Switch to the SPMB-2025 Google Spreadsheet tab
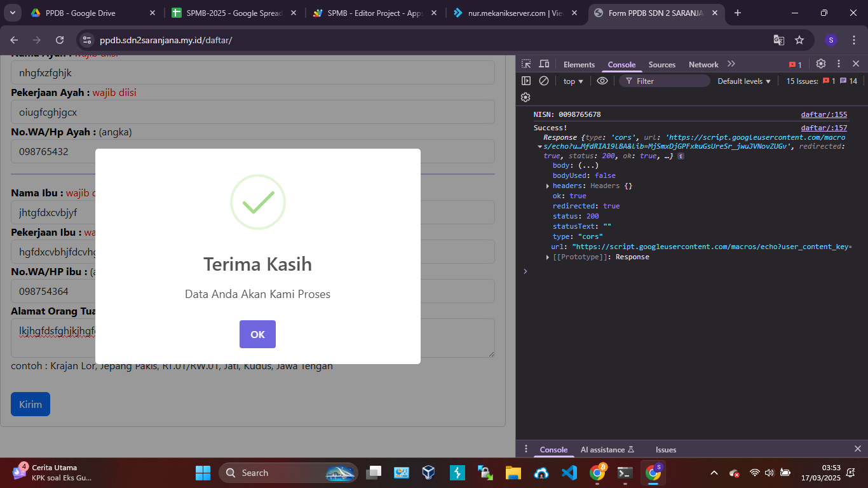This screenshot has height=488, width=868. click(233, 13)
